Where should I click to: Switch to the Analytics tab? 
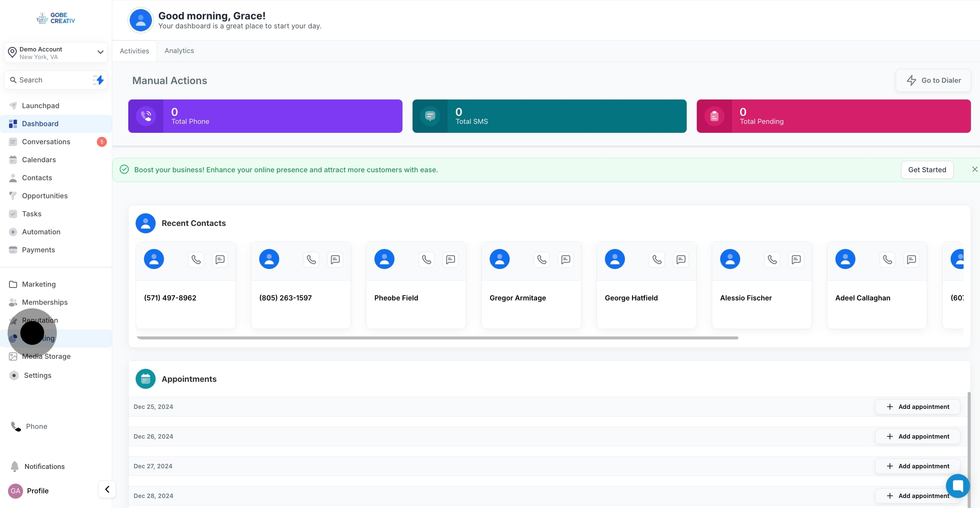coord(179,51)
